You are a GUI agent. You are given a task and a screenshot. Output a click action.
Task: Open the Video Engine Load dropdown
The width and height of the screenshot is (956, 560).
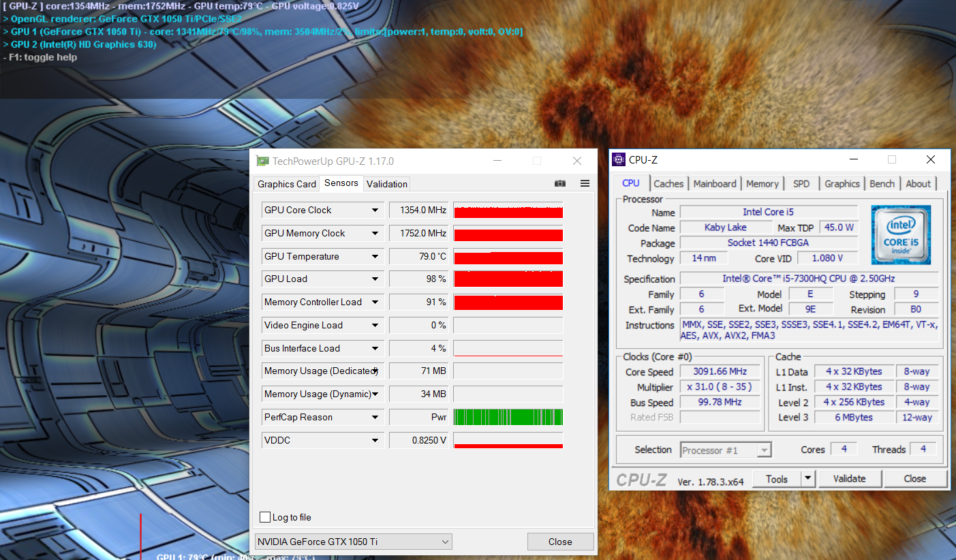tap(375, 326)
